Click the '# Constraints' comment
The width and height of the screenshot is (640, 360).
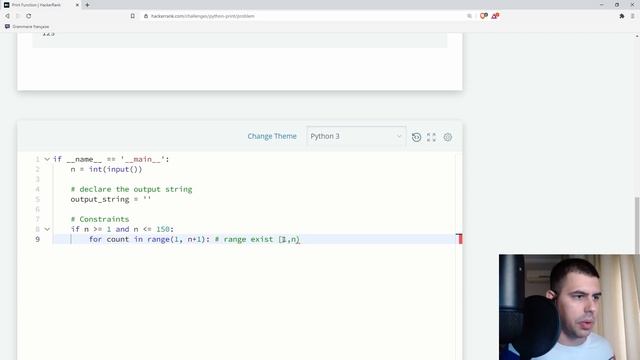tap(100, 219)
